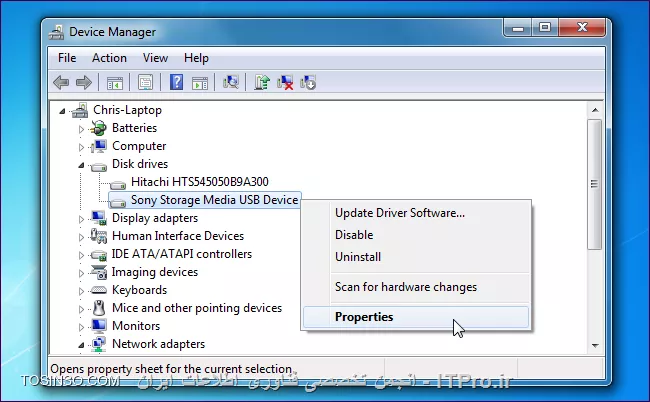Expand the IDE ATA/ATAPI controllers node

tap(81, 255)
